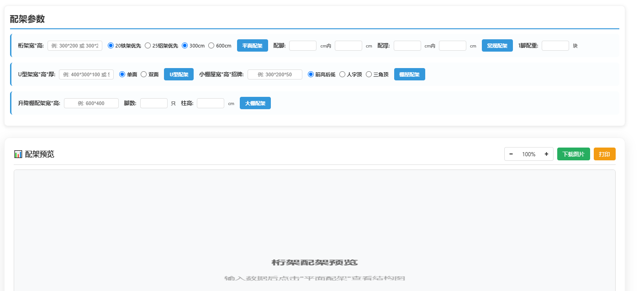
Task: Download the preview with 下载图片
Action: click(573, 154)
